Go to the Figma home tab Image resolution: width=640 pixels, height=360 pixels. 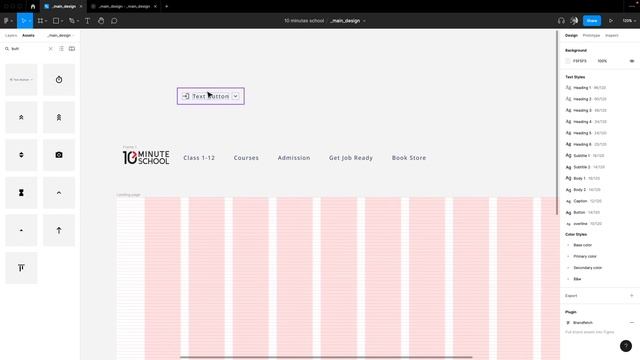pyautogui.click(x=33, y=7)
